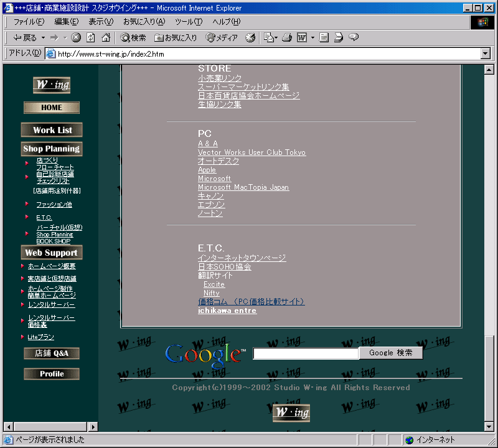
Task: Open the Edit button's dropdown arrow
Action: [x=312, y=38]
